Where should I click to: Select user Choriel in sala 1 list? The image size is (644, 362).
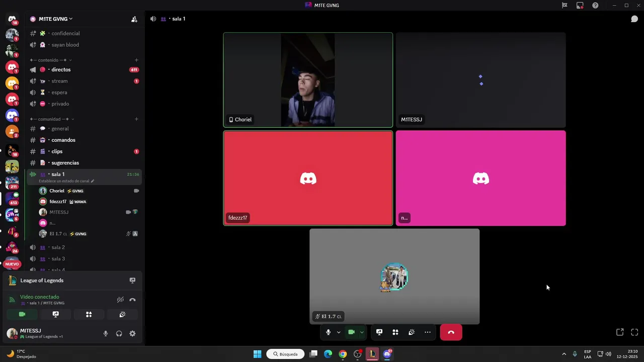[x=90, y=191]
